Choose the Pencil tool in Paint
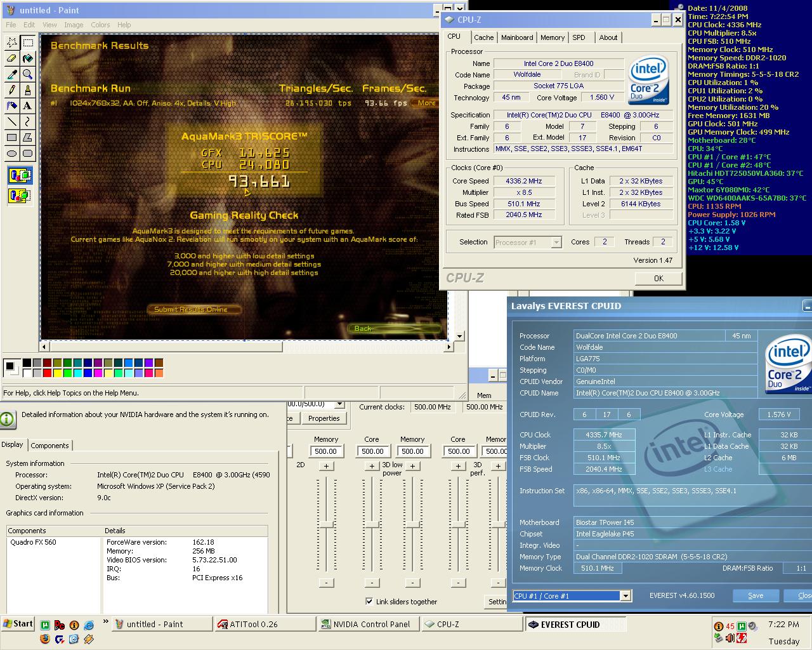This screenshot has height=650, width=812. 11,90
